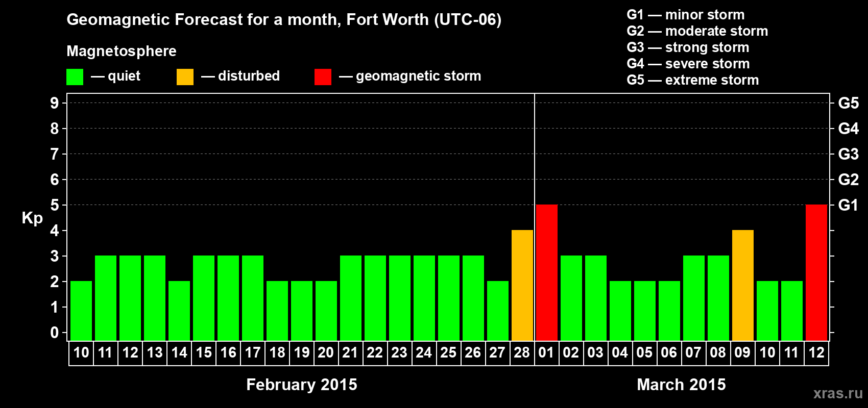The height and width of the screenshot is (408, 868).
Task: Click the green quiet legend swatch
Action: [75, 77]
